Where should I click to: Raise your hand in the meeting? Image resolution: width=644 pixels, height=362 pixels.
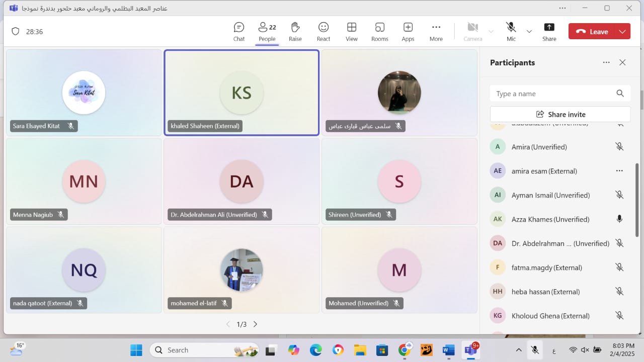click(295, 32)
